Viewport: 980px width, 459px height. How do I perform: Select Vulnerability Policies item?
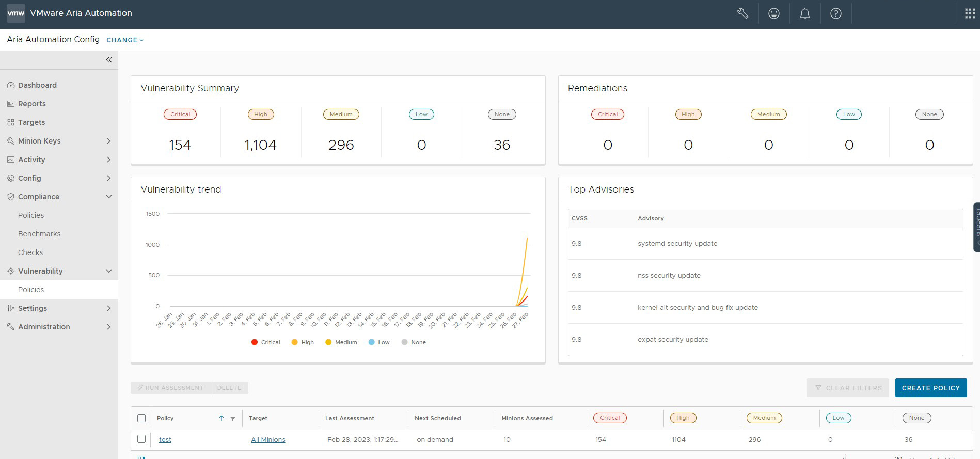point(59,290)
